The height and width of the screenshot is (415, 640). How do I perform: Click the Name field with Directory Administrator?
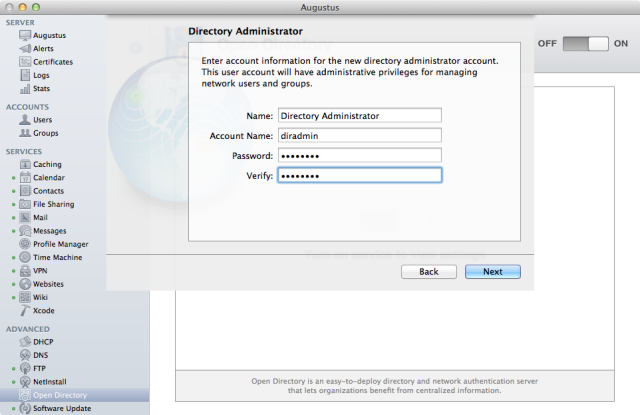[360, 115]
